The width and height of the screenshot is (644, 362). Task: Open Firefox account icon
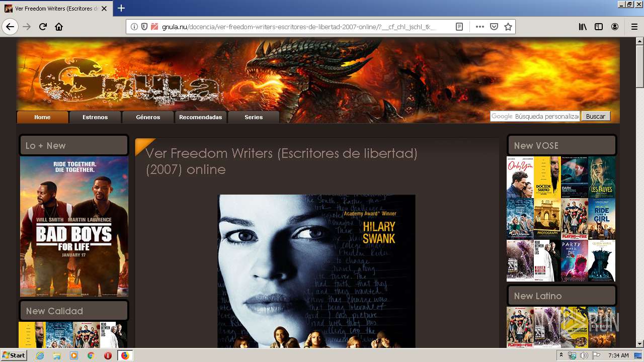pyautogui.click(x=615, y=27)
